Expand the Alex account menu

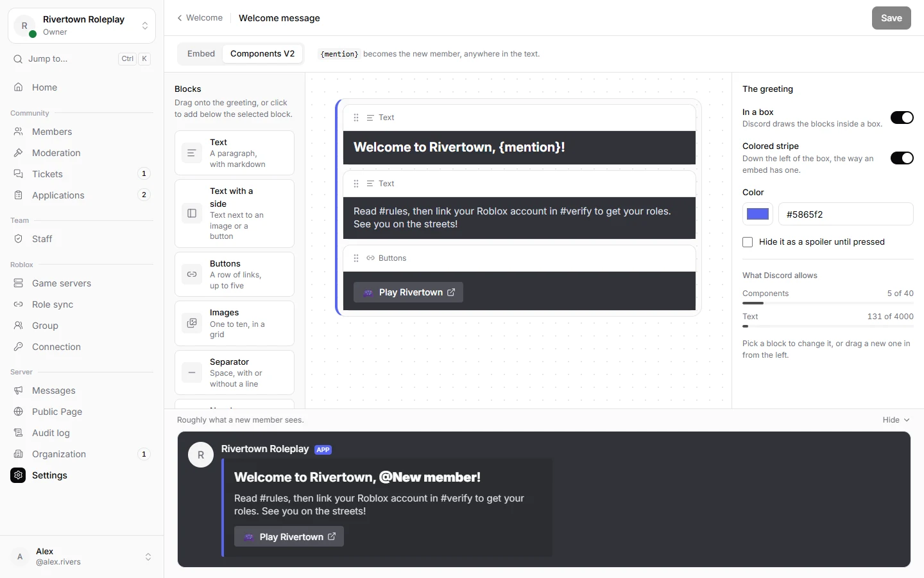[81, 557]
